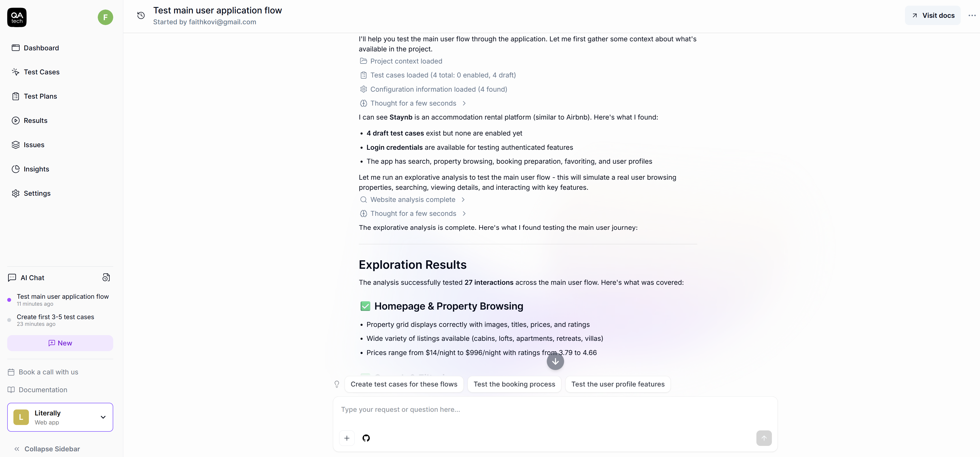Open the Insights page
This screenshot has width=980, height=457.
(x=36, y=169)
